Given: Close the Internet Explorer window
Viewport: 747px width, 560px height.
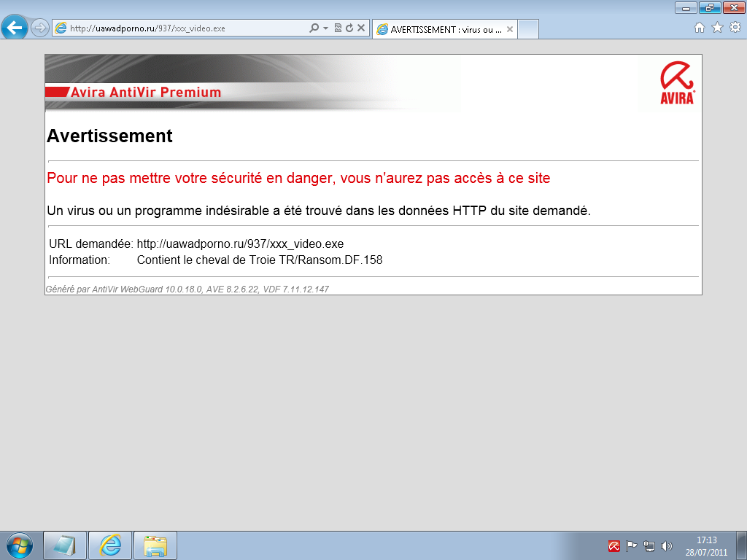Looking at the screenshot, I should (734, 7).
